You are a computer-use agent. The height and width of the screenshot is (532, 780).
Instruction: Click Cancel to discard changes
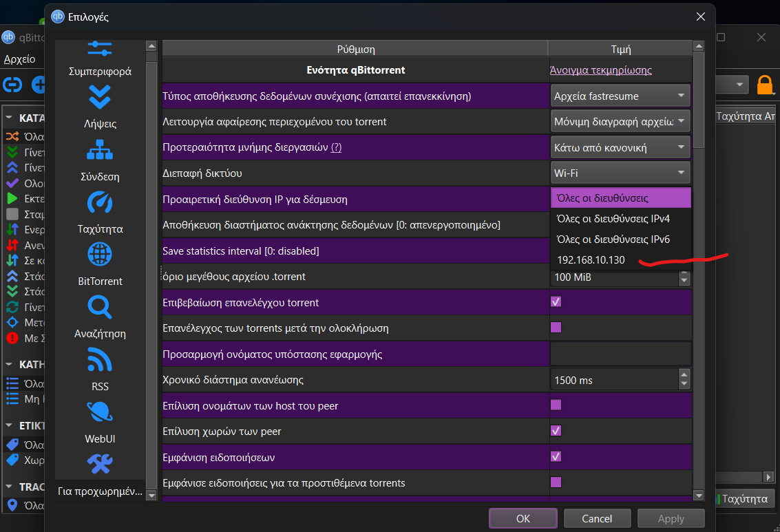[597, 518]
